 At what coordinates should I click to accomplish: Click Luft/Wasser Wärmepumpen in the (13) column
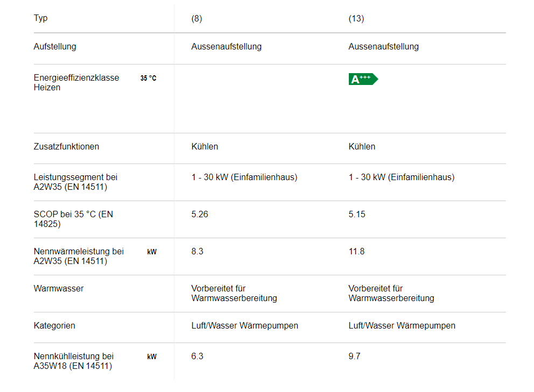pos(402,325)
